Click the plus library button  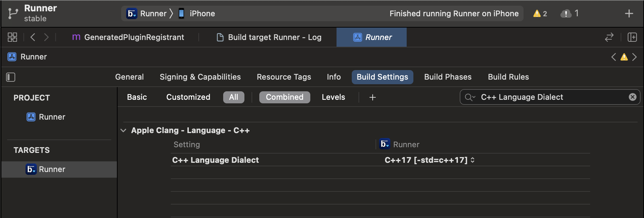629,13
